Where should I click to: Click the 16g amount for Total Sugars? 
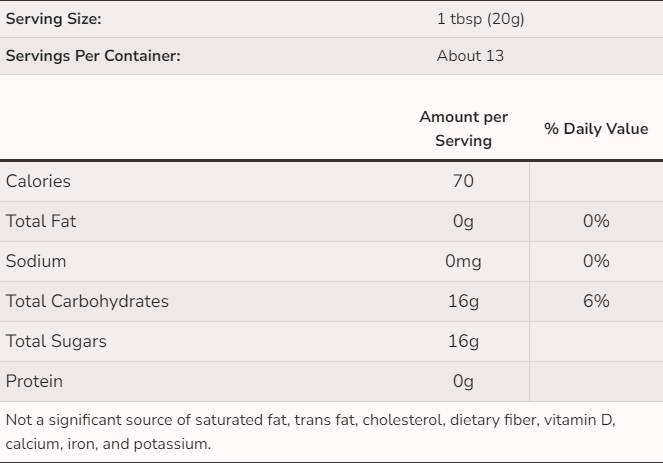click(x=463, y=341)
